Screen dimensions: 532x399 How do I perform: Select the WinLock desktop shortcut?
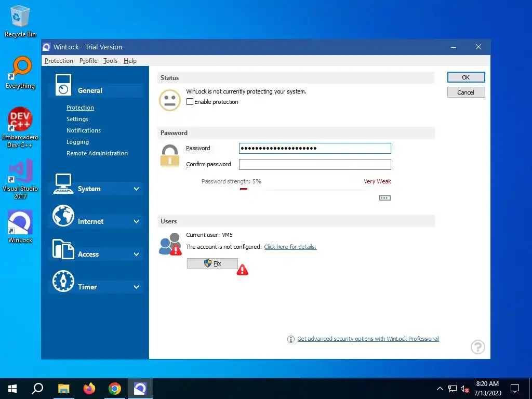tap(20, 227)
